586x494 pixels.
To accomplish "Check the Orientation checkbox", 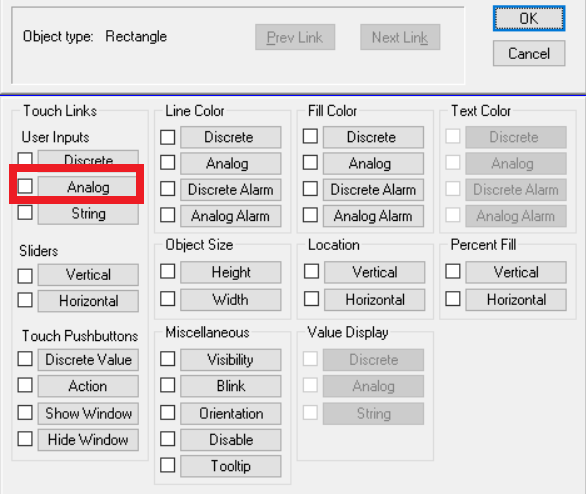I will pos(167,413).
